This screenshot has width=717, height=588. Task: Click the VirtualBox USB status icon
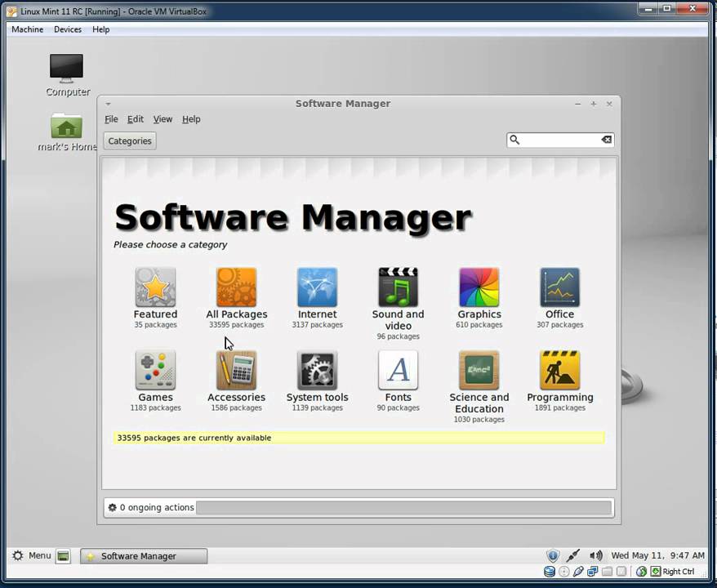578,572
